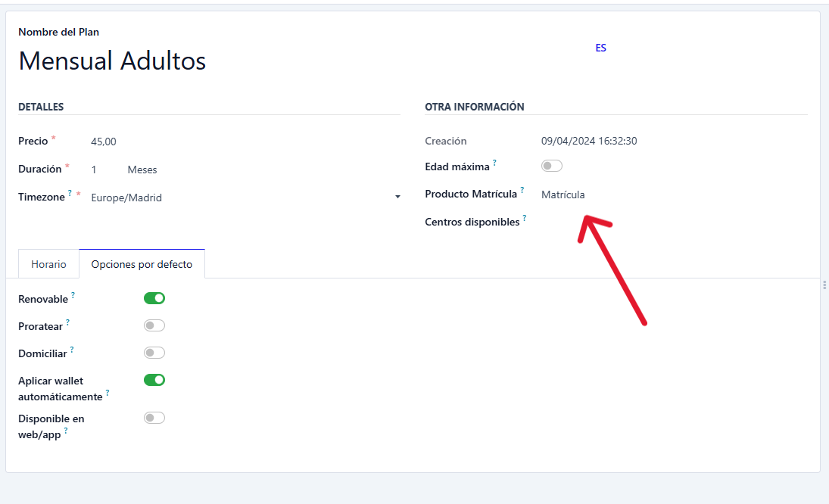Show help tooltip for Producto Matrícula

[x=522, y=191]
